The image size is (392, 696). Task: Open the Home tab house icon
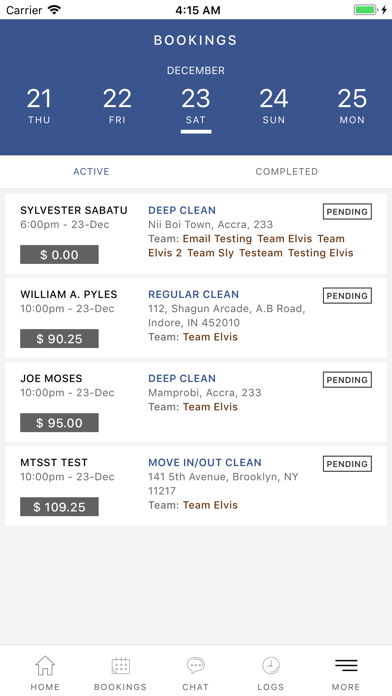(x=45, y=665)
